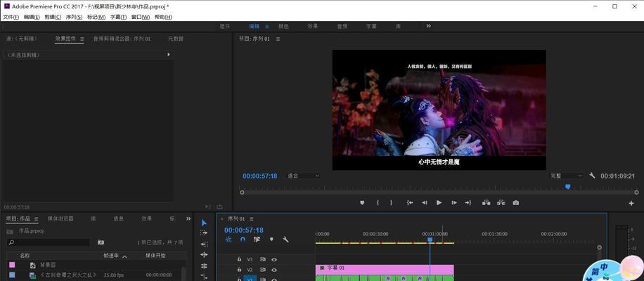Add marker in Program monitor
Screen dimensions: 644x281
[362, 202]
